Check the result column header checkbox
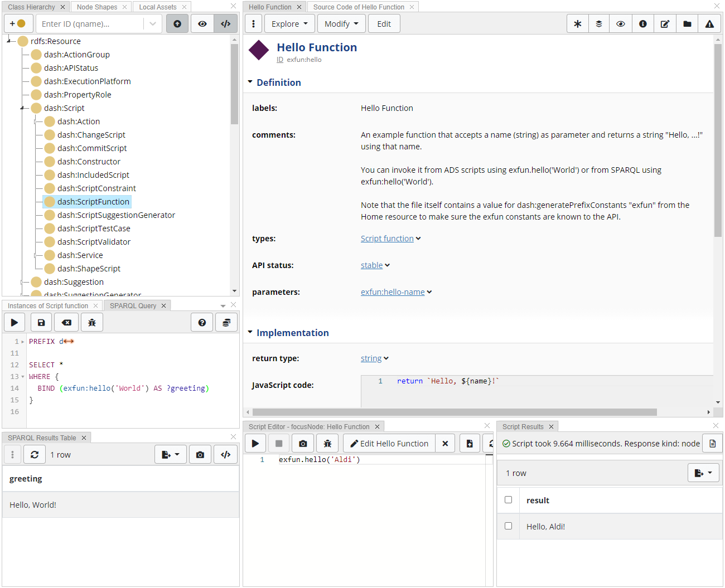The width and height of the screenshot is (725, 588). [508, 499]
